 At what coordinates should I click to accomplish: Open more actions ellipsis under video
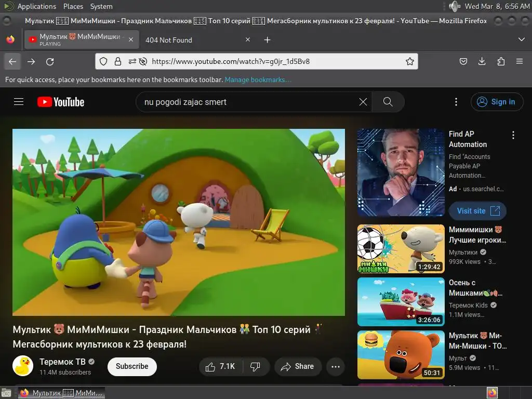pyautogui.click(x=336, y=366)
